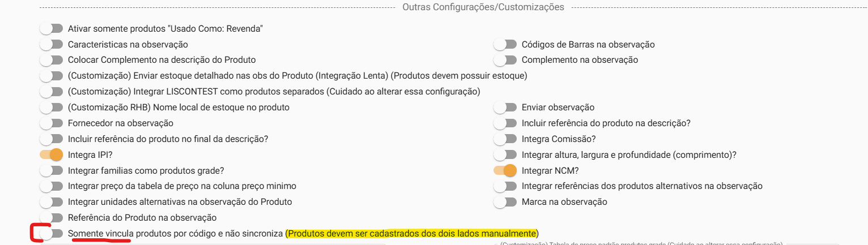Toggle 'Caracteristicas na observação' switch

click(x=52, y=44)
